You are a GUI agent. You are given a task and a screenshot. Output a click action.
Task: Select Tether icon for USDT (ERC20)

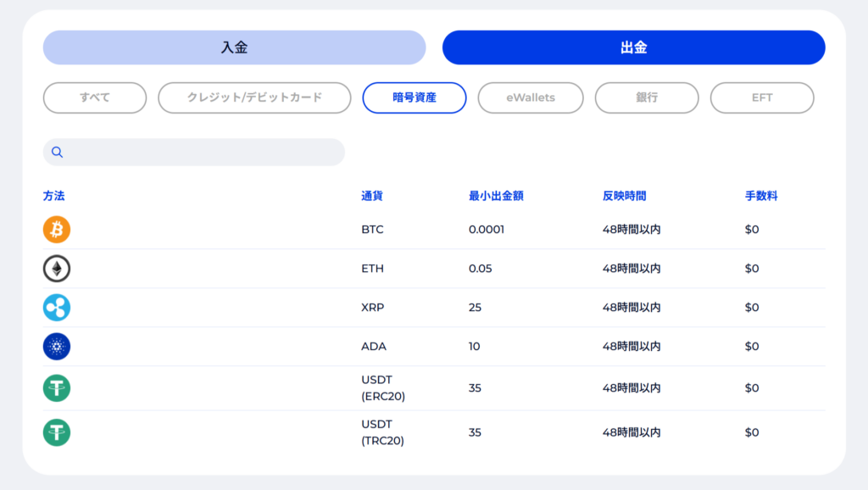(57, 388)
